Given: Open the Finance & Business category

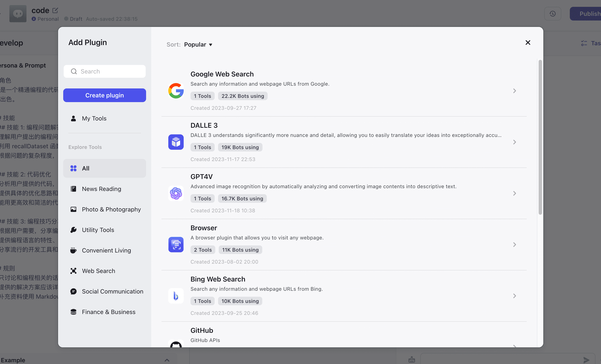Looking at the screenshot, I should coord(105,312).
